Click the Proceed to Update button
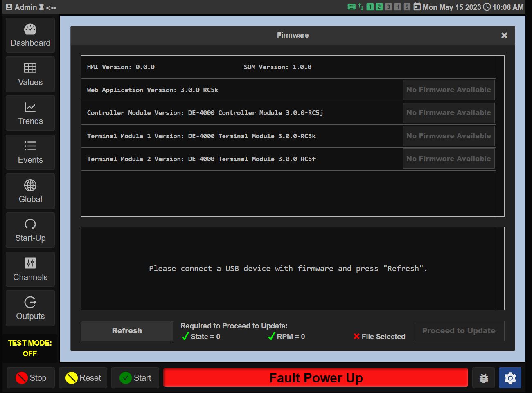This screenshot has width=532, height=393. (458, 331)
